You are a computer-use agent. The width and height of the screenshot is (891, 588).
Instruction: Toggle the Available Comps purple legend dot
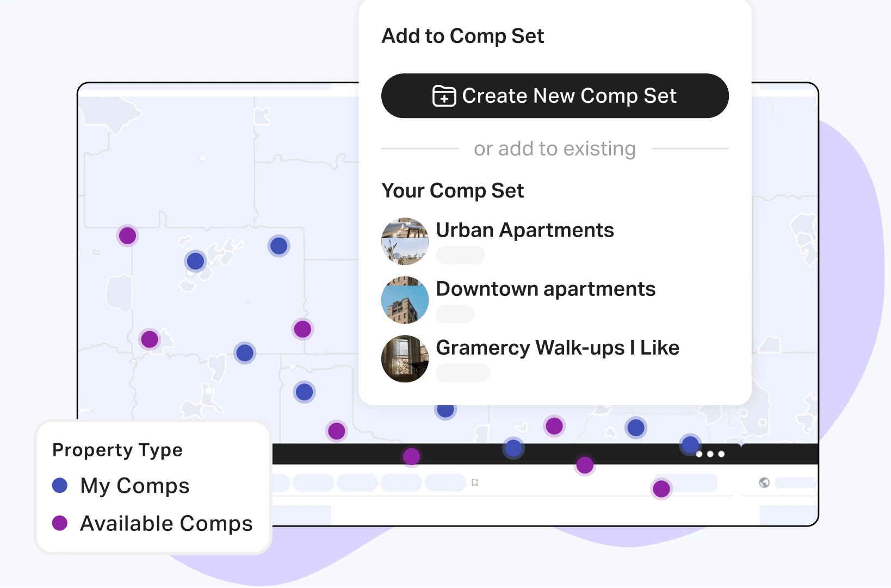(60, 523)
